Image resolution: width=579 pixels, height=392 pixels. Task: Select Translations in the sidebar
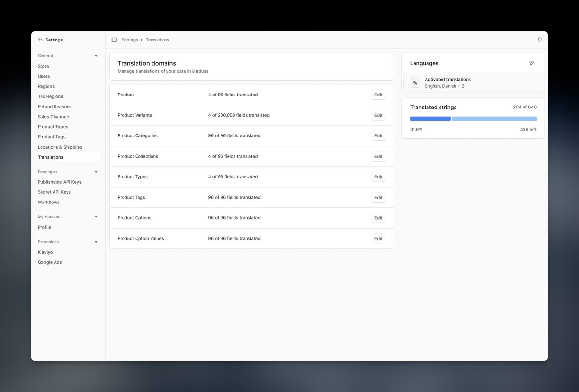click(x=68, y=157)
